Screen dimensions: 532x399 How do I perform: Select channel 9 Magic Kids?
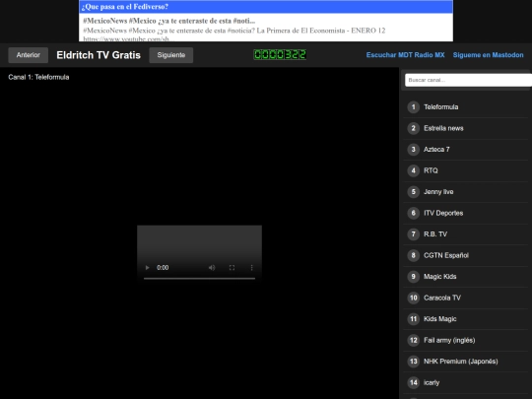(x=465, y=277)
